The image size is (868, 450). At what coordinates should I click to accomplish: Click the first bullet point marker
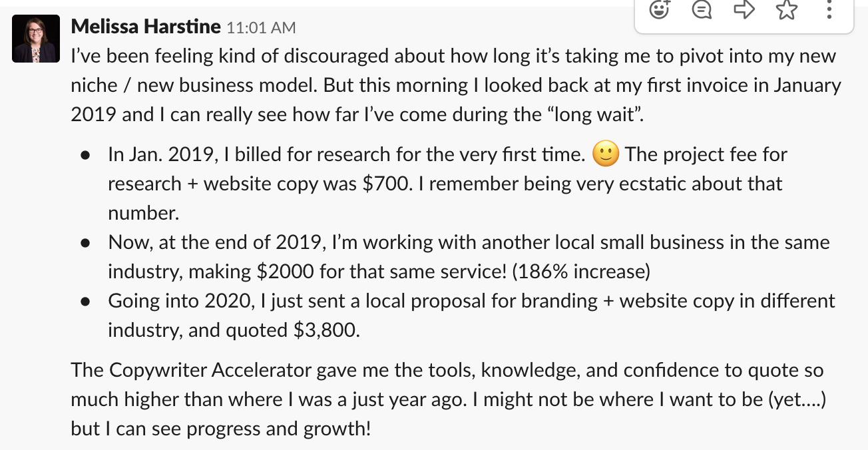(x=85, y=156)
